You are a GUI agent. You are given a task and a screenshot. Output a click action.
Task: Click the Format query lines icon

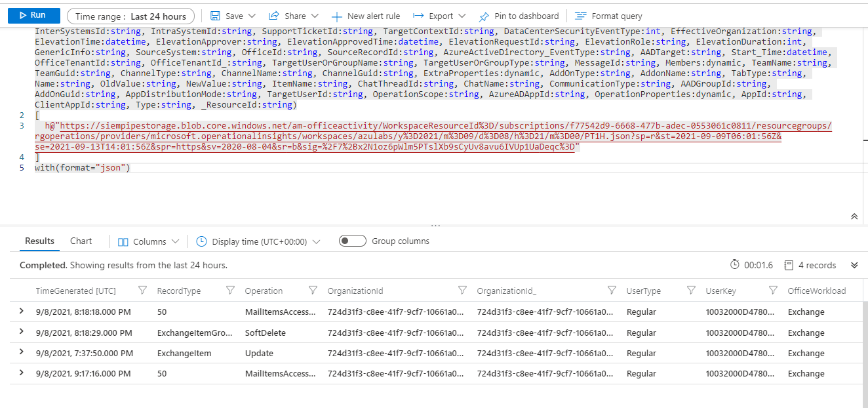pos(580,16)
